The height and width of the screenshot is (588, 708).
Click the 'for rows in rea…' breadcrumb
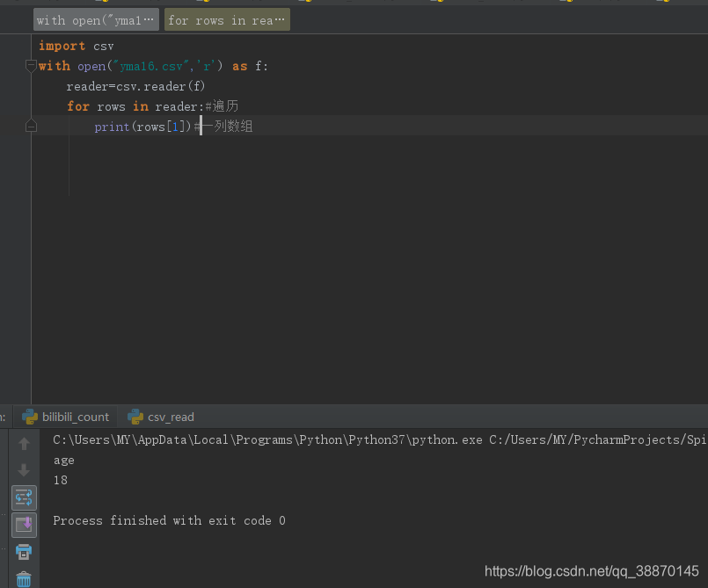(227, 20)
